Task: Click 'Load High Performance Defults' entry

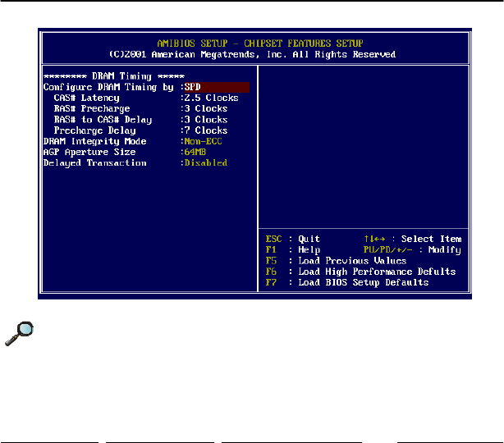Action: (377, 272)
